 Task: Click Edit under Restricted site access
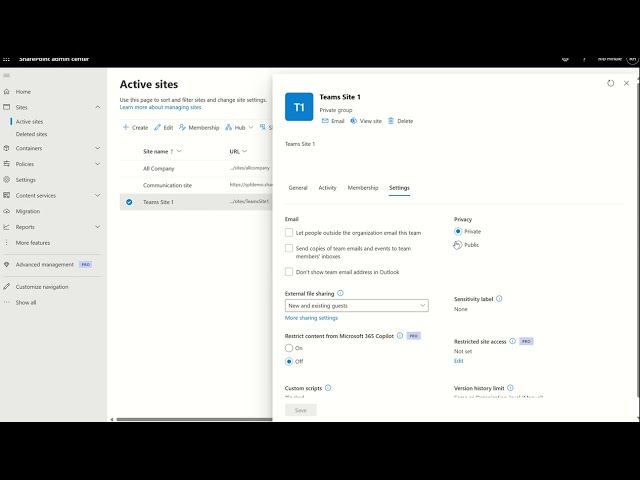(459, 361)
